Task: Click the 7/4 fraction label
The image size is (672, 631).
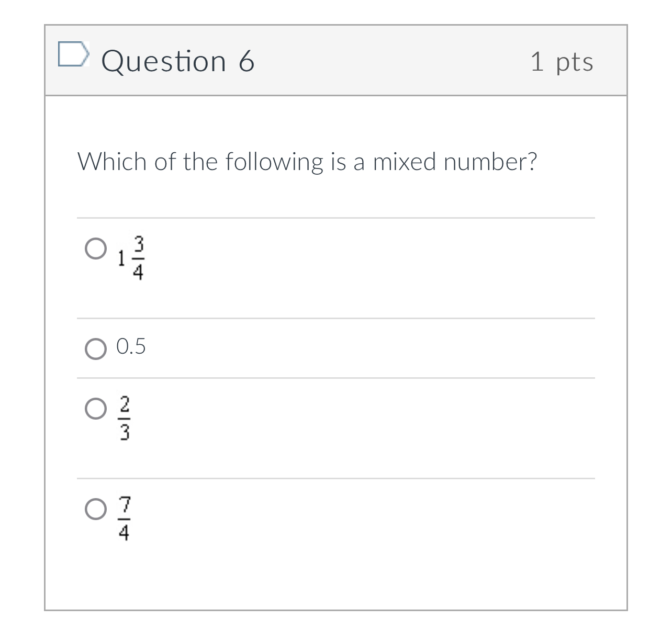Action: [x=124, y=519]
